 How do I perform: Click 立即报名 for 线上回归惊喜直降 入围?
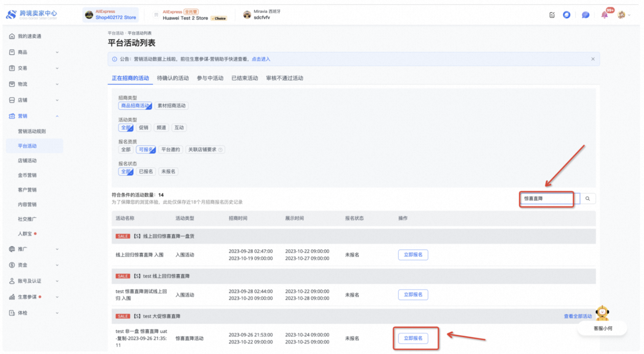pyautogui.click(x=413, y=255)
